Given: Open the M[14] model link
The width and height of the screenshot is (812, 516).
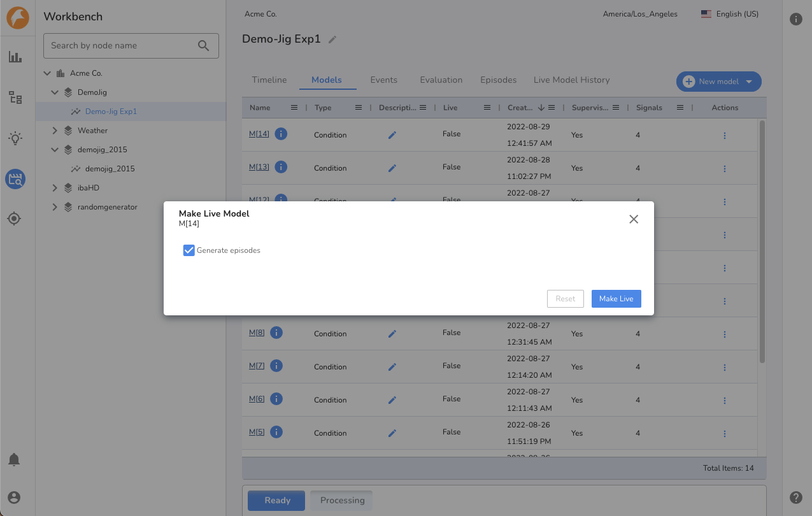Looking at the screenshot, I should pos(259,134).
